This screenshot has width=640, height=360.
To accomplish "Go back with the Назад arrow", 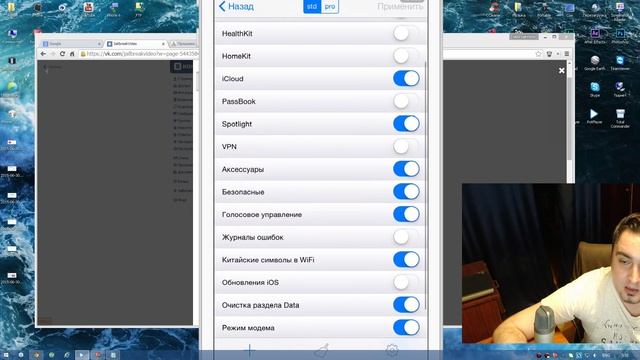I will click(236, 6).
